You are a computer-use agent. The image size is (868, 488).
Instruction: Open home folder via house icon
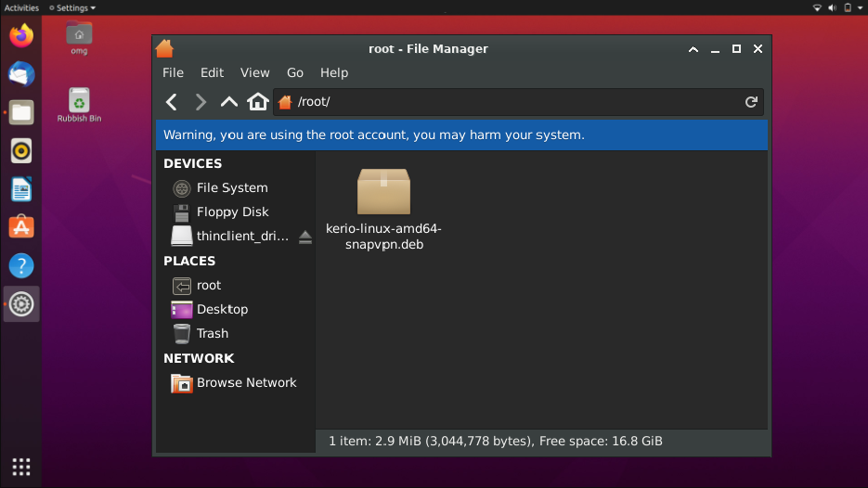[258, 102]
